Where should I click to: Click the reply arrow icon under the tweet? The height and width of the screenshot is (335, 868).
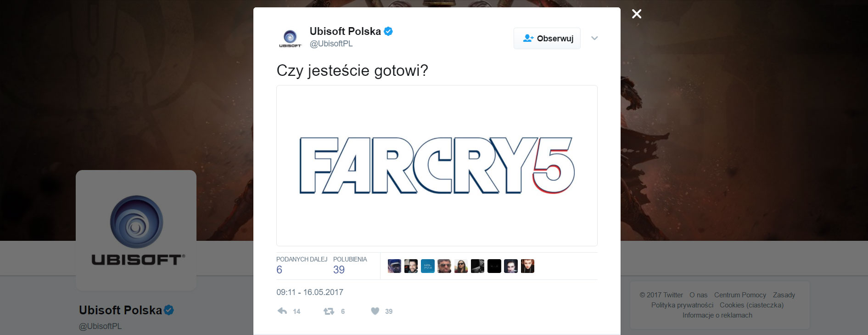282,311
